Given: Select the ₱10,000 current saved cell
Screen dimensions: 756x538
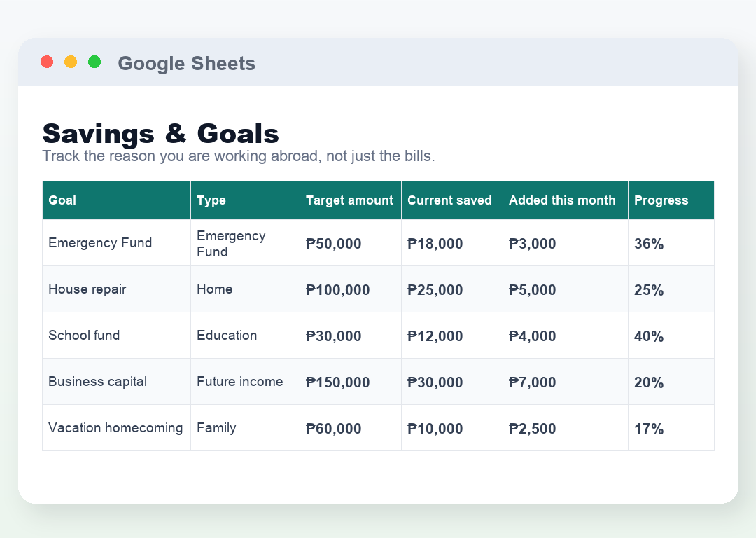Looking at the screenshot, I should click(452, 428).
